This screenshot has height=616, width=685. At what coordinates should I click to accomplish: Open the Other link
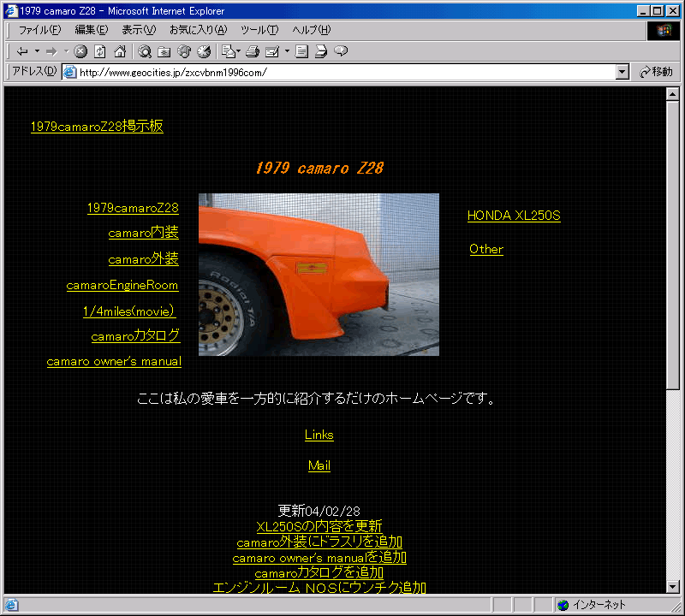point(486,249)
